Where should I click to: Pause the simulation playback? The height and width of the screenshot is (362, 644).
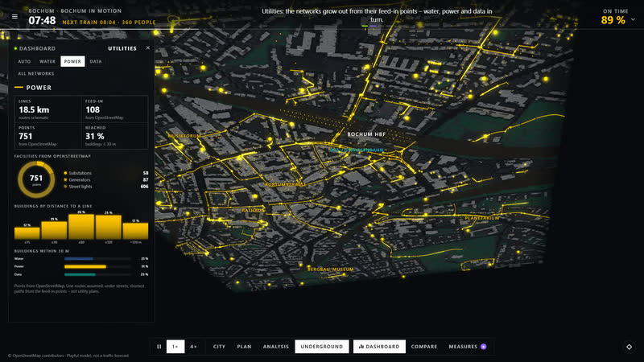coord(159,347)
